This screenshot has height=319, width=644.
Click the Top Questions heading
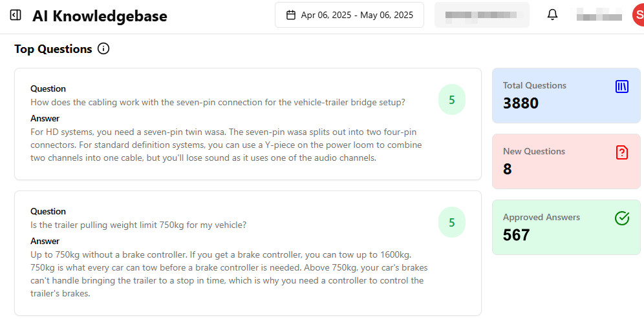tap(53, 49)
